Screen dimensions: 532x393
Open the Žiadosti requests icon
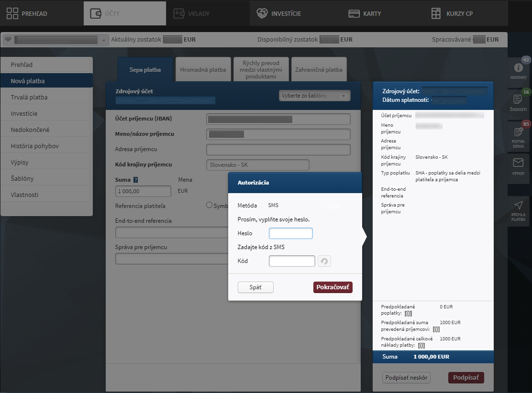(518, 99)
